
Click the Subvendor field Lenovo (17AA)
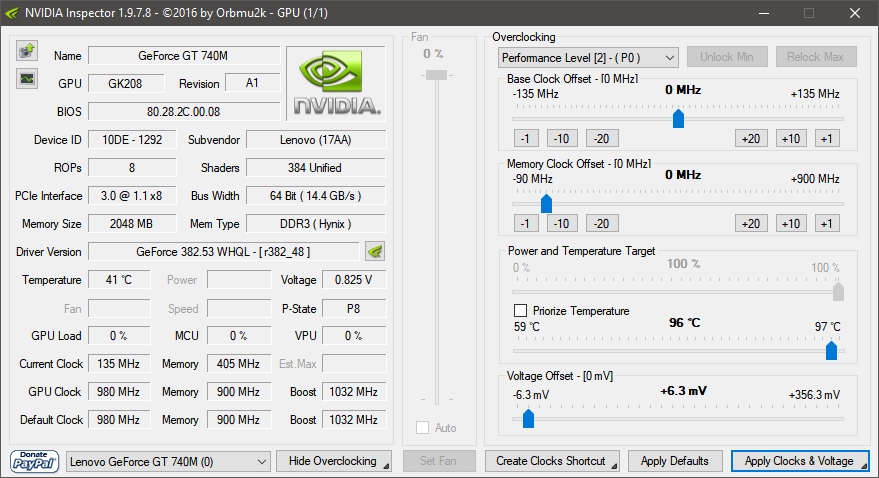(316, 140)
